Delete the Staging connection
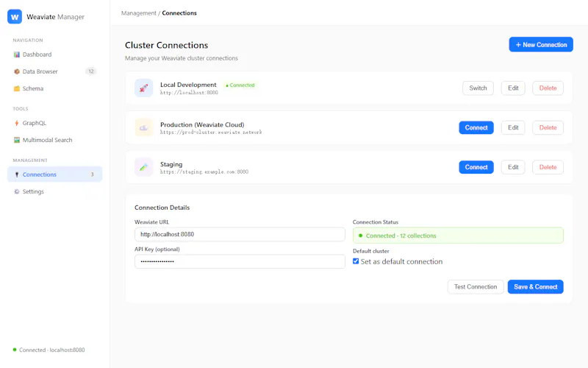588x368 pixels. [548, 167]
